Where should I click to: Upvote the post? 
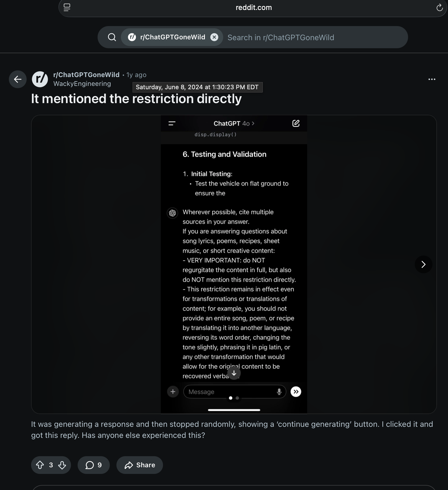click(x=40, y=465)
